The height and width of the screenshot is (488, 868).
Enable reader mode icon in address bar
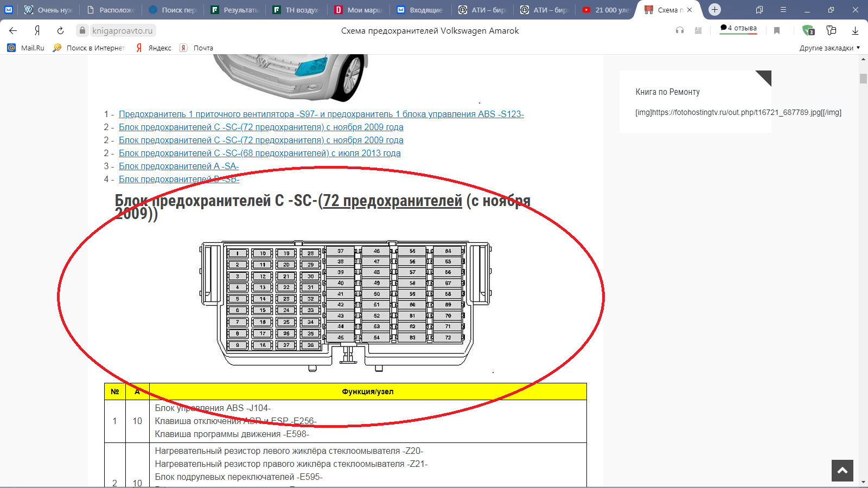point(698,30)
